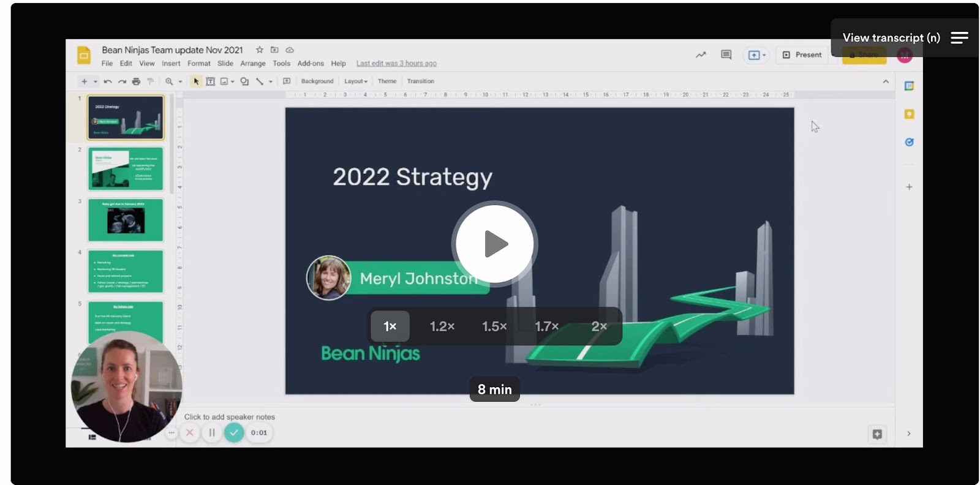
Task: Open Google Keep in side panel
Action: coord(909,115)
